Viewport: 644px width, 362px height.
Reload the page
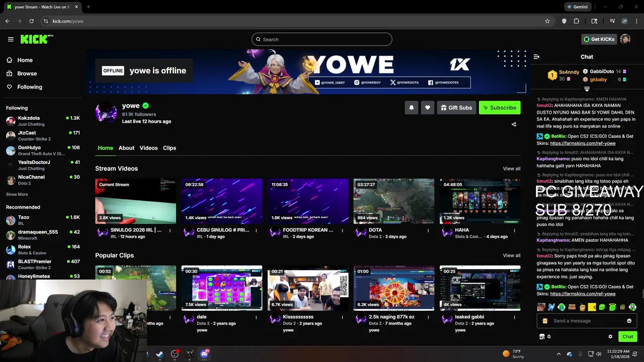31,21
